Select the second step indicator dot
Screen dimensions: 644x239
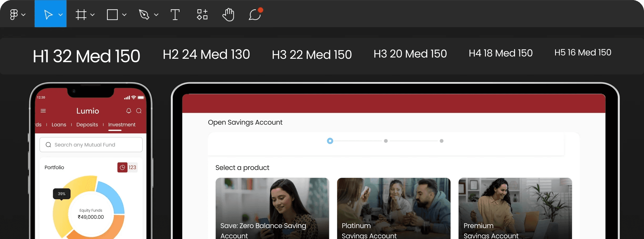[x=386, y=141]
